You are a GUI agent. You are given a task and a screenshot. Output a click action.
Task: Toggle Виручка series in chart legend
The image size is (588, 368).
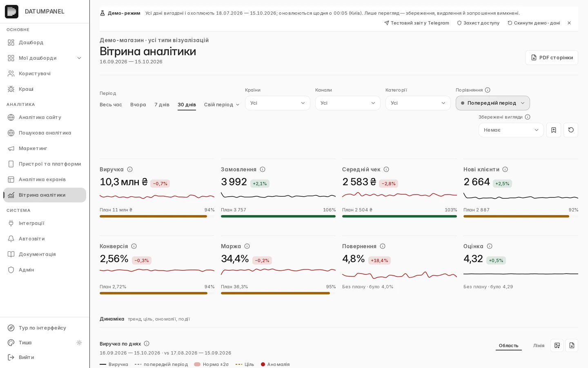coord(114,364)
